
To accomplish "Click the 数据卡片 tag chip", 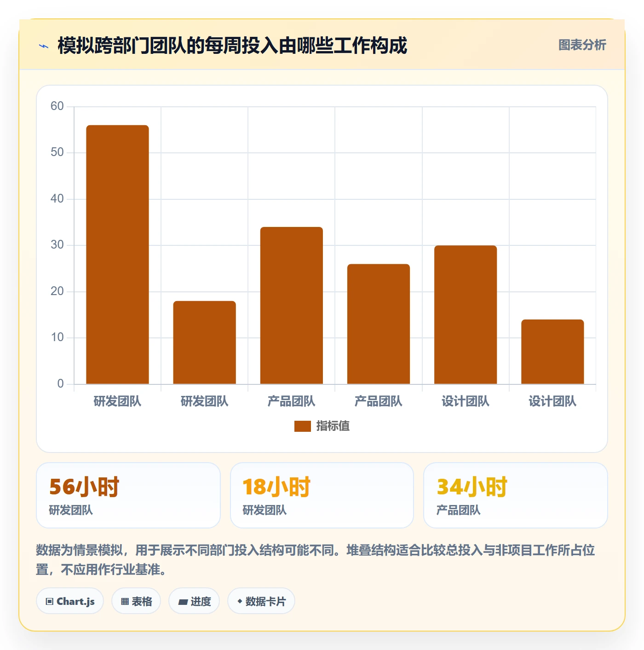I will coord(261,601).
